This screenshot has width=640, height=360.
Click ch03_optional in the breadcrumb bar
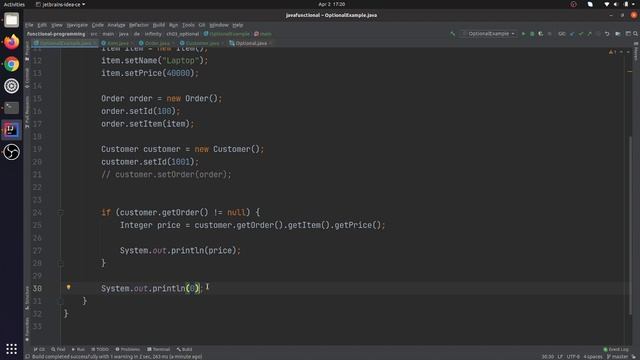pyautogui.click(x=182, y=34)
